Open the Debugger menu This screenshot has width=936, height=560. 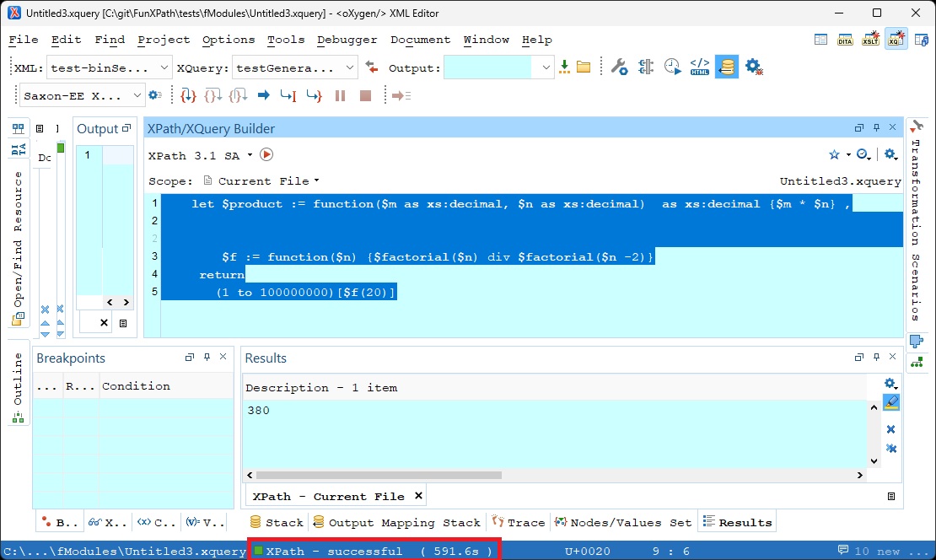click(347, 40)
